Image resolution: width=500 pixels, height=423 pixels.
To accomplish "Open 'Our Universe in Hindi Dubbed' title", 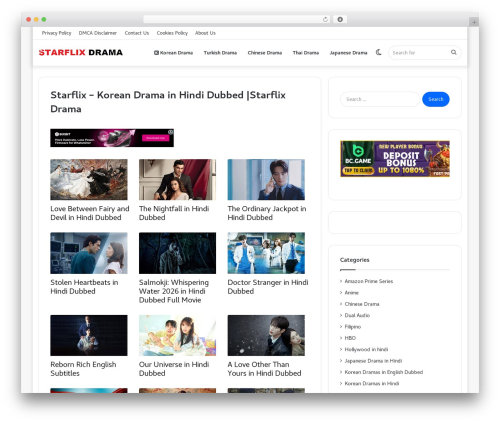I will (x=174, y=369).
